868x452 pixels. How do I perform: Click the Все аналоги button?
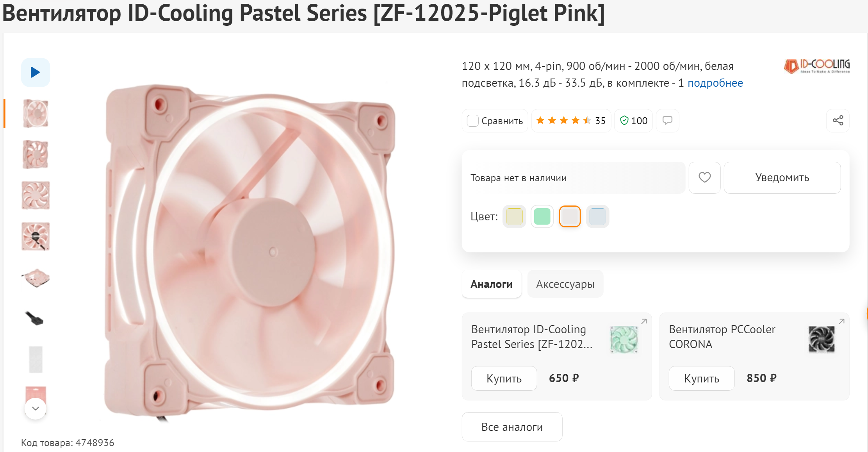(x=512, y=427)
